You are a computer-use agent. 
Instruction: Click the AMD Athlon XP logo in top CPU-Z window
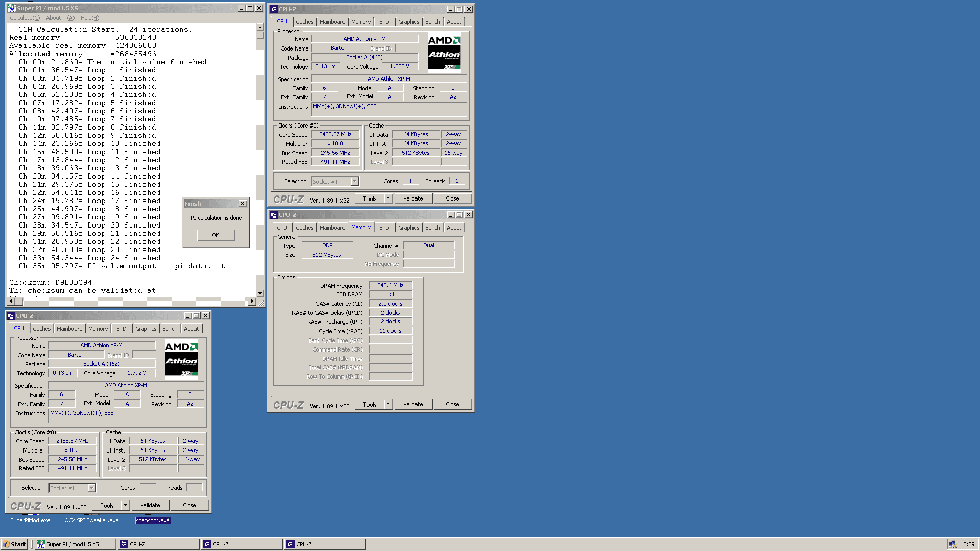click(x=444, y=53)
